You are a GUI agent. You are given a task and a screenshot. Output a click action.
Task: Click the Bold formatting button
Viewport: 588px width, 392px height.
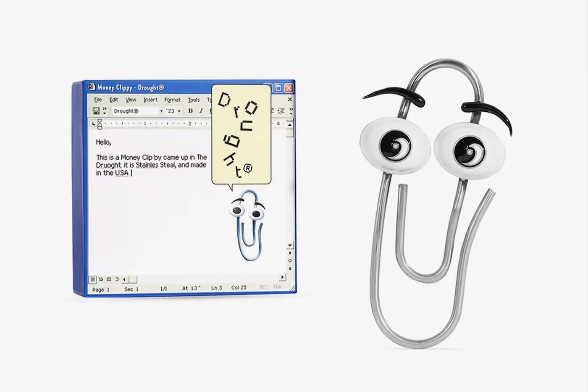tap(190, 111)
